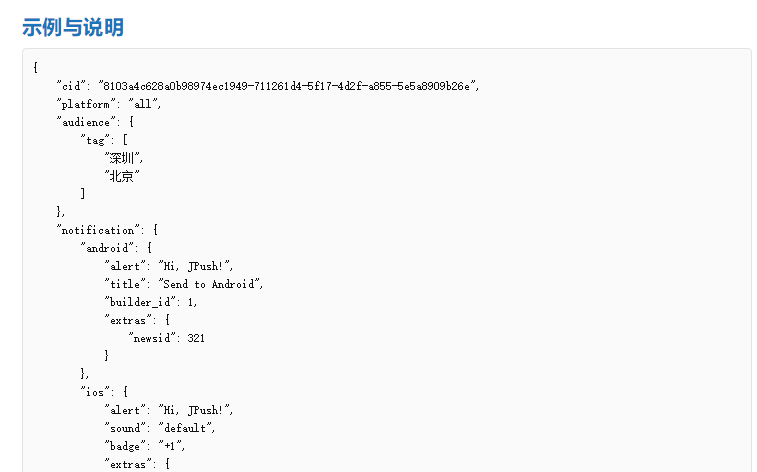Select the "+1" badge value
The height and width of the screenshot is (472, 757).
click(x=174, y=446)
